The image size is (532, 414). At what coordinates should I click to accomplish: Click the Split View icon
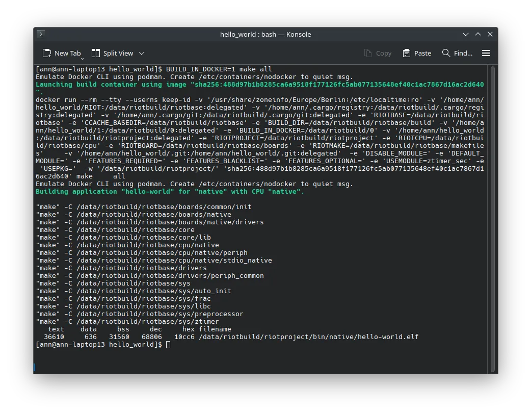tap(96, 53)
